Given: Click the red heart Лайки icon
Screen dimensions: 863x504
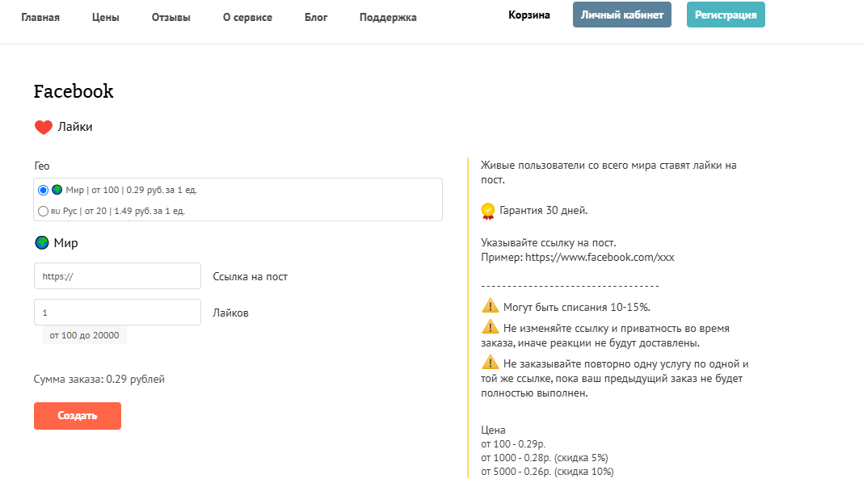Looking at the screenshot, I should (44, 127).
